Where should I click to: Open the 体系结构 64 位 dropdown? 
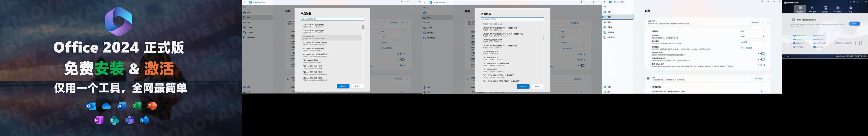(752, 37)
